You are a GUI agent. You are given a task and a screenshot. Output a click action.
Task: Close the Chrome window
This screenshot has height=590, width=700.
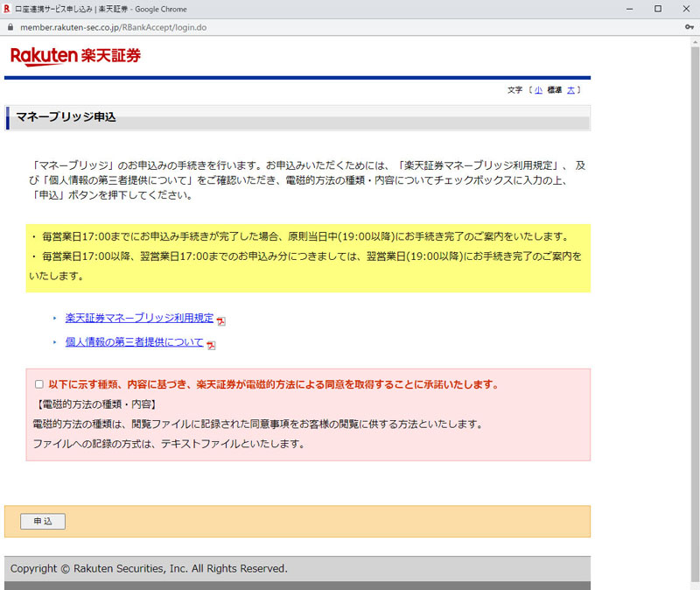686,8
